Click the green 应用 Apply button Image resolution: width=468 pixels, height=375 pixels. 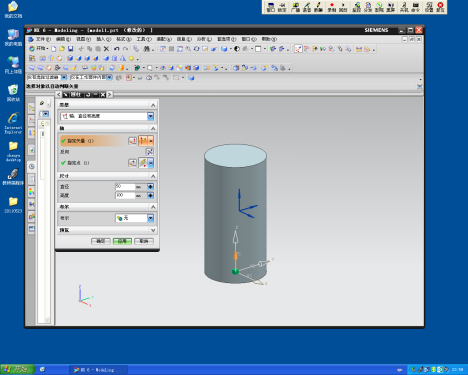click(122, 241)
